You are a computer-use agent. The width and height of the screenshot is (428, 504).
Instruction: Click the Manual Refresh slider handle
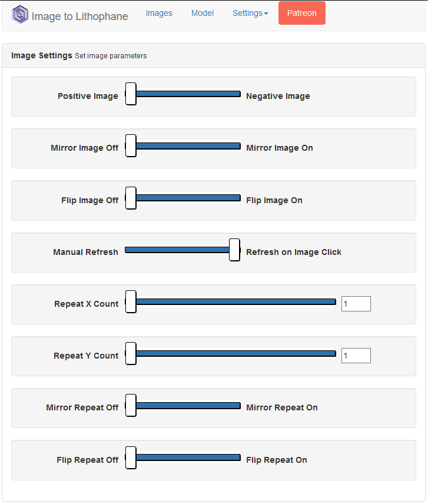234,250
